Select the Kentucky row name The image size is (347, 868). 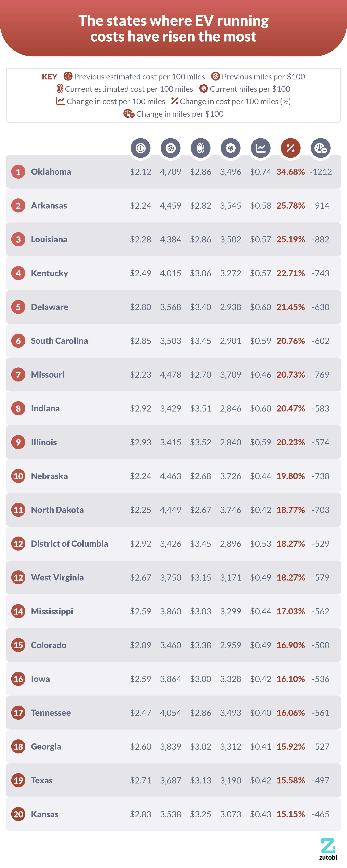tap(49, 273)
